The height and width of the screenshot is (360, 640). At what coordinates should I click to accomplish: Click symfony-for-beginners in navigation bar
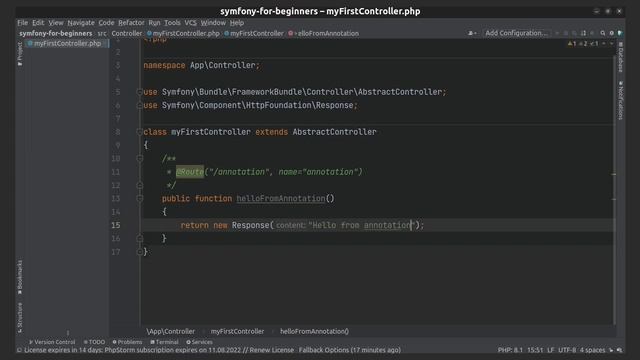(x=56, y=33)
